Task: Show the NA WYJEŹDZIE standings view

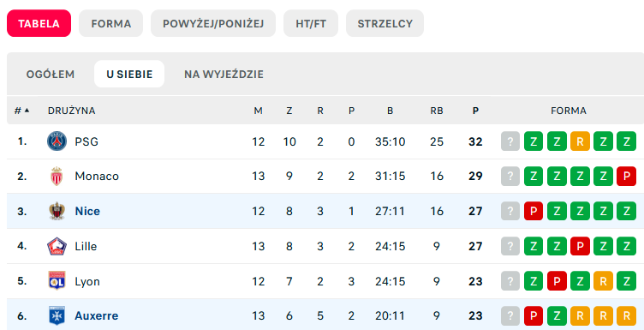Action: coord(224,75)
